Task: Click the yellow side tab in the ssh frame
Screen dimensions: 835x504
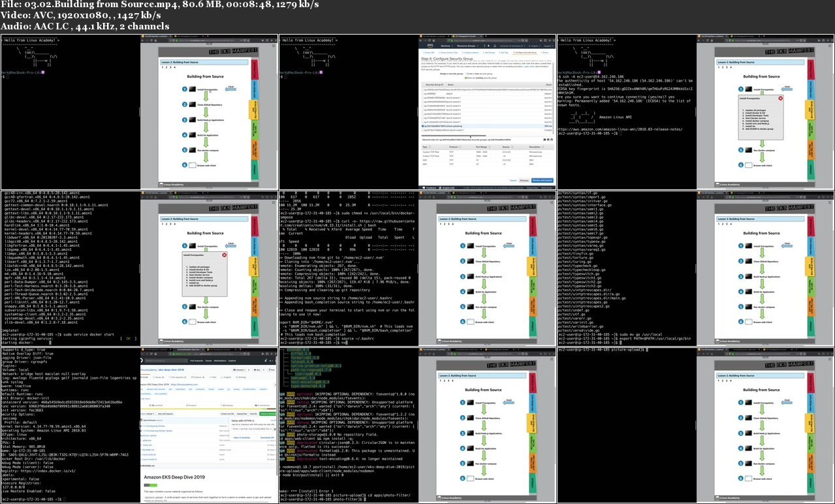Action: coord(810,110)
